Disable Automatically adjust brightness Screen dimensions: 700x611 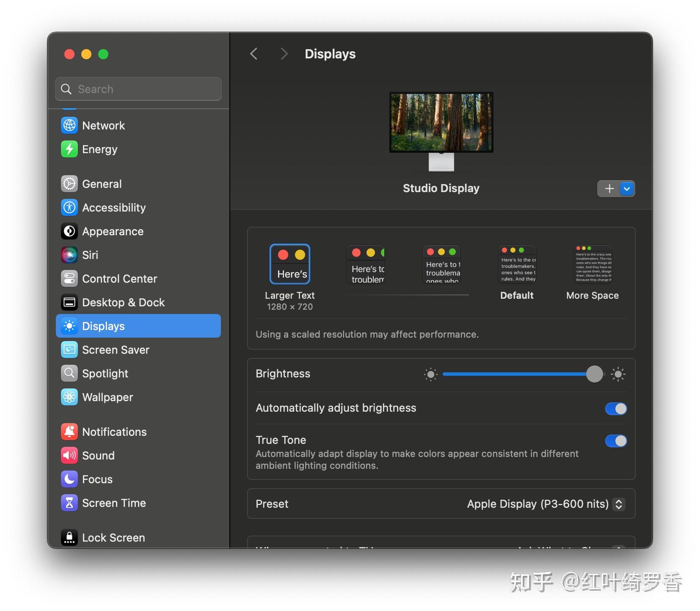click(616, 408)
